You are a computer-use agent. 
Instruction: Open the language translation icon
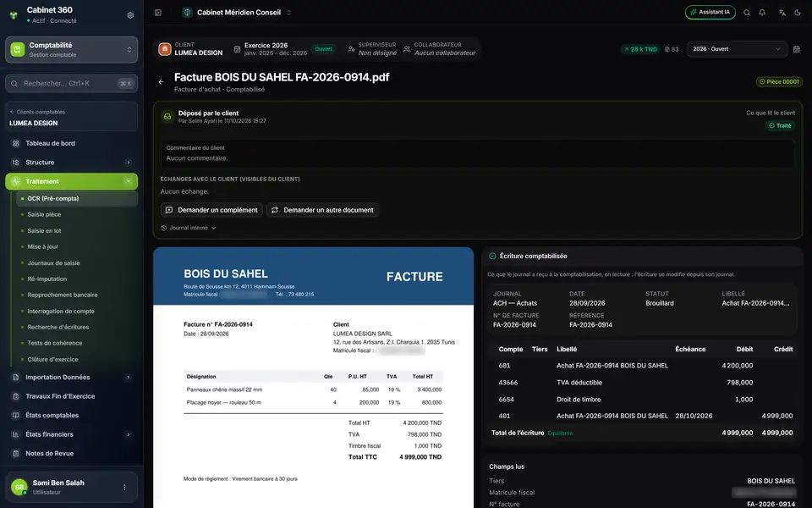(782, 13)
